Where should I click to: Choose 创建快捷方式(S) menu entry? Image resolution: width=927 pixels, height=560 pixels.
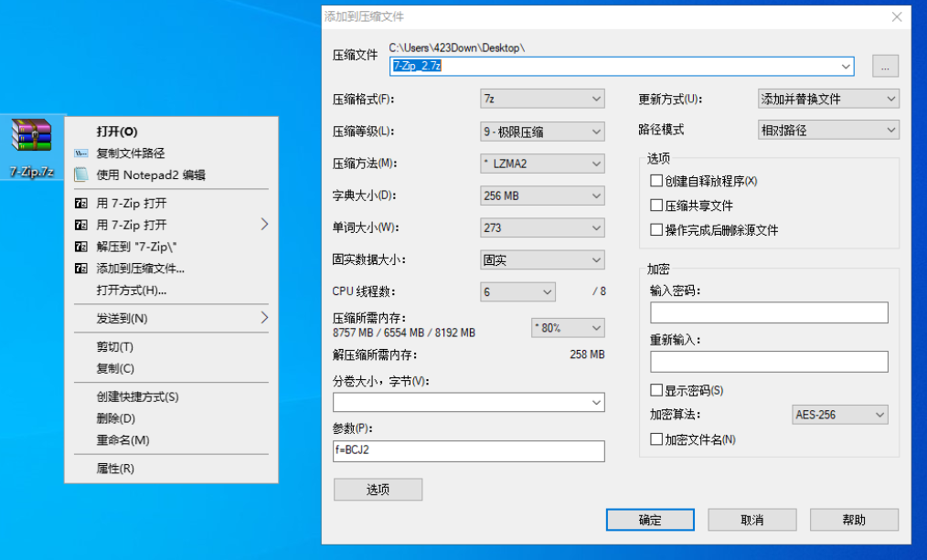172,397
